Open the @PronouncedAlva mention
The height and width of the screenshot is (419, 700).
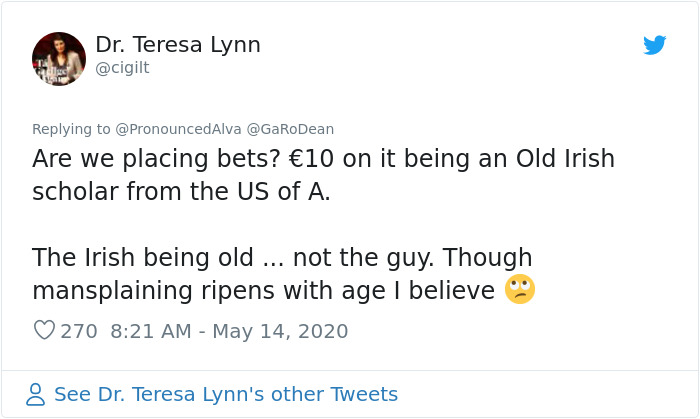pyautogui.click(x=178, y=129)
